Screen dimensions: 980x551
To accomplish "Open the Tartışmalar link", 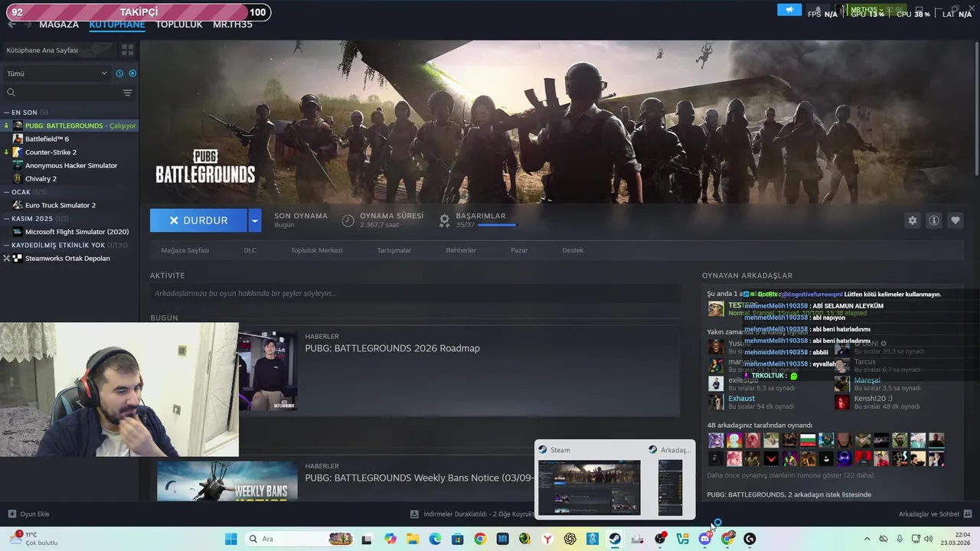I will pos(394,250).
